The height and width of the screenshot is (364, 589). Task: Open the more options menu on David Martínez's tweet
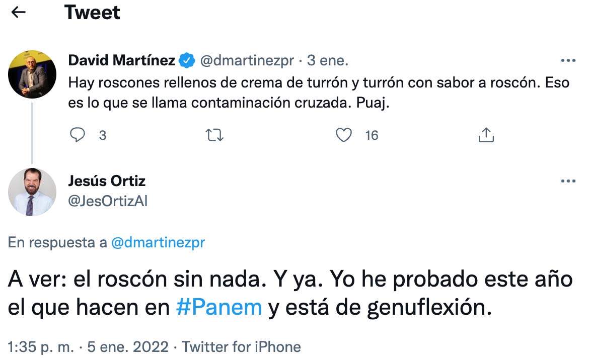click(568, 59)
